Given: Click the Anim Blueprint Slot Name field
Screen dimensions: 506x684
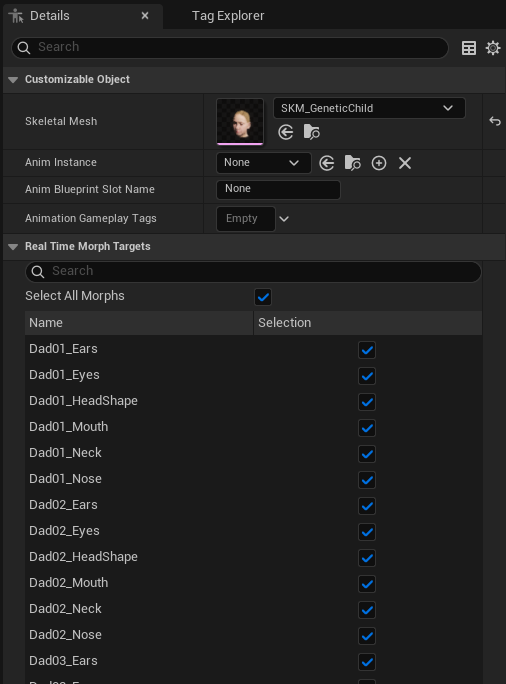Looking at the screenshot, I should 278,189.
